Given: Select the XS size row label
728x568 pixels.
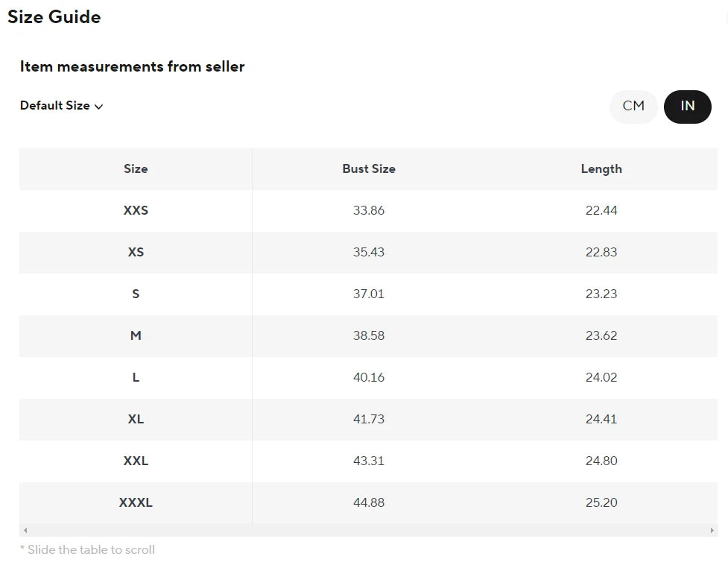Looking at the screenshot, I should coord(136,253).
